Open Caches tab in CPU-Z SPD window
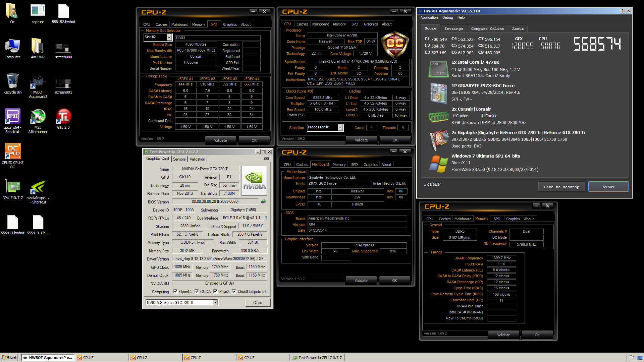 pyautogui.click(x=161, y=24)
